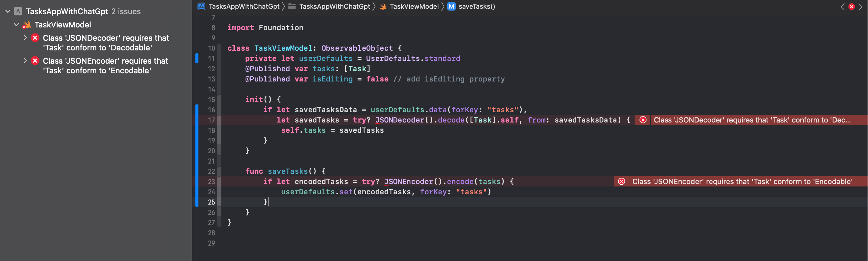Click the JSONDecoder token on line 17

point(400,120)
